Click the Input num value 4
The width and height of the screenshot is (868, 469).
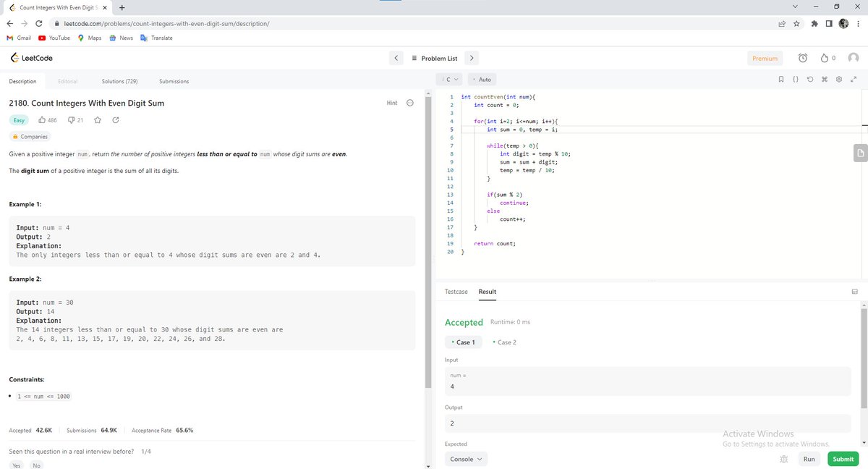point(647,386)
